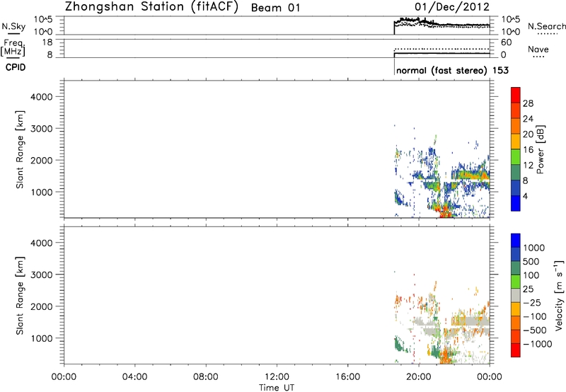Click the "500" Velocity colorbar value
This screenshot has width=566, height=392.
tap(531, 262)
